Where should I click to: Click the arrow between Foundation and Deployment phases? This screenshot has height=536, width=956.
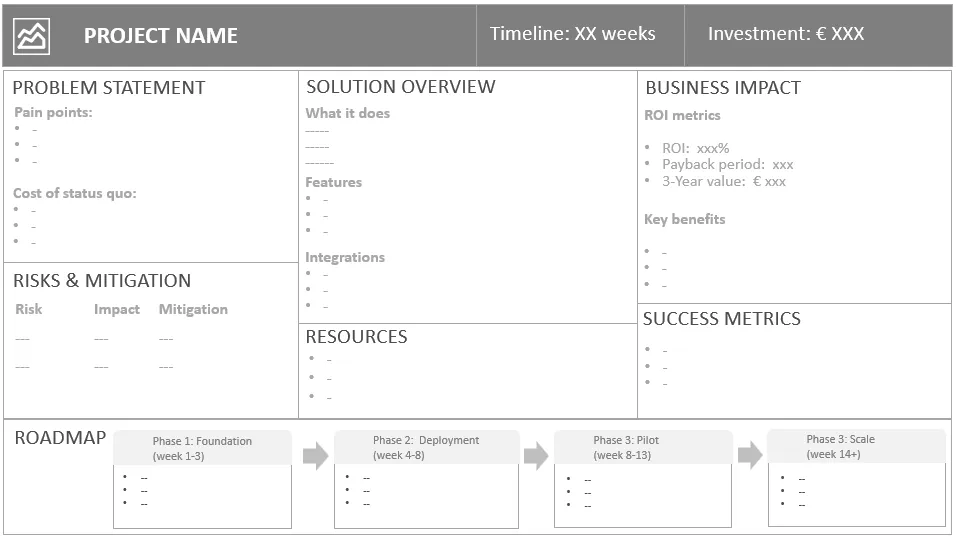point(315,457)
